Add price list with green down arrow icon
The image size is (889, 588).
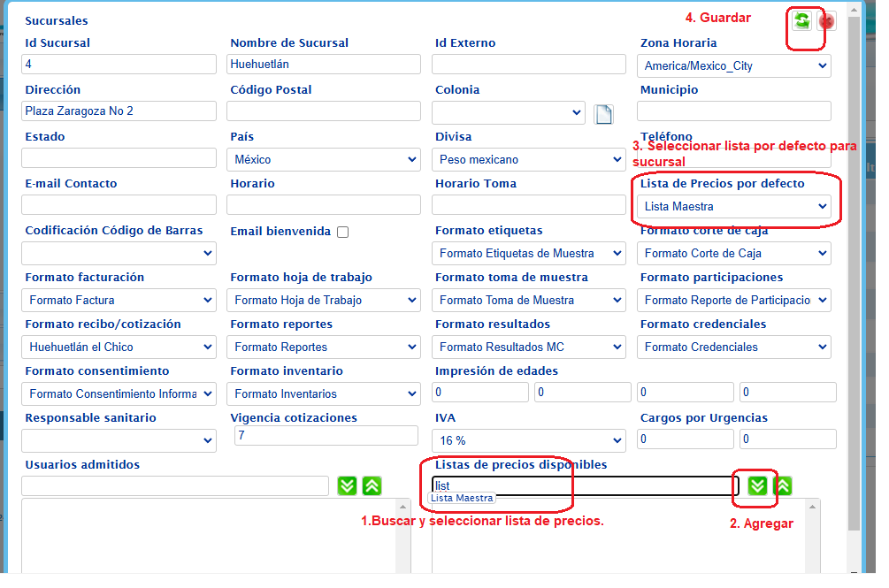click(757, 485)
